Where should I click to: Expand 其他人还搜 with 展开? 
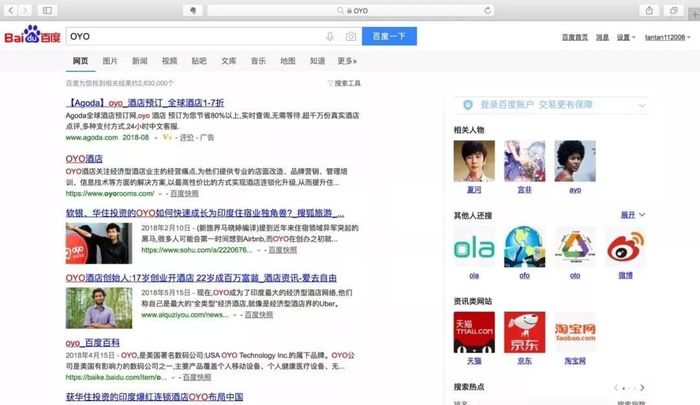tap(633, 215)
